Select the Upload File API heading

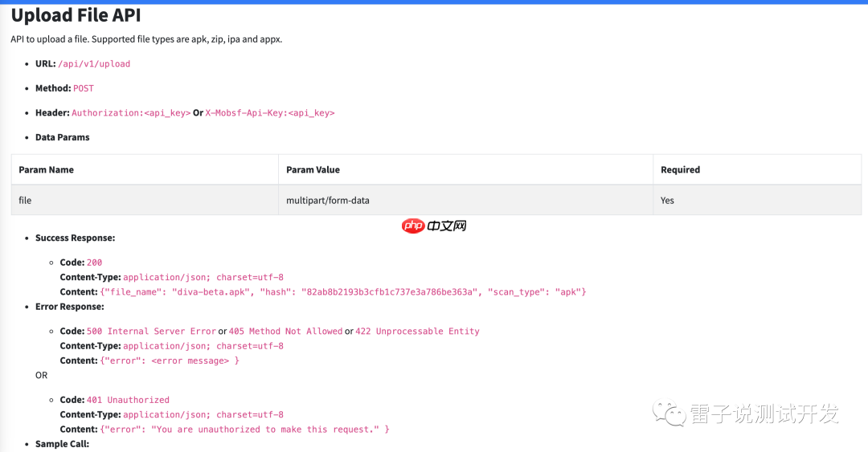click(x=76, y=15)
